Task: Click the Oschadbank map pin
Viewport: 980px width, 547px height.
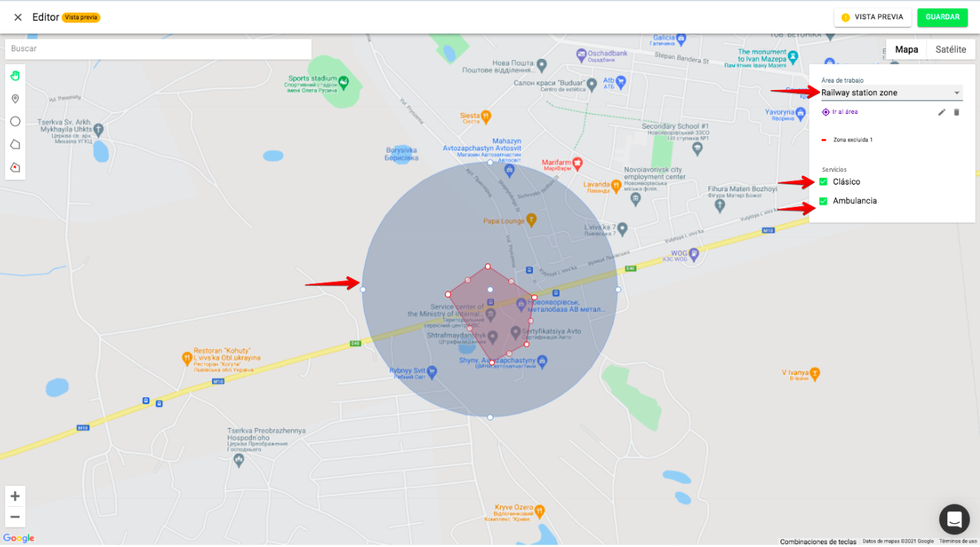Action: (x=581, y=54)
